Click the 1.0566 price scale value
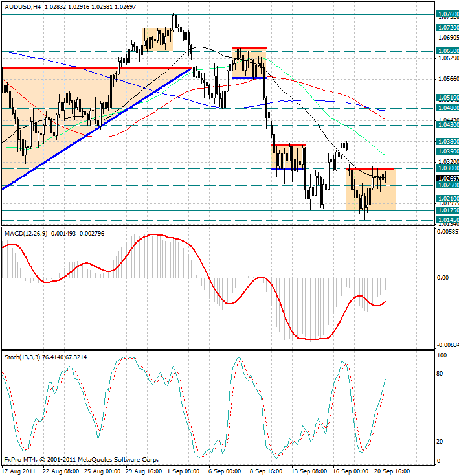The height and width of the screenshot is (476, 459). (449, 79)
